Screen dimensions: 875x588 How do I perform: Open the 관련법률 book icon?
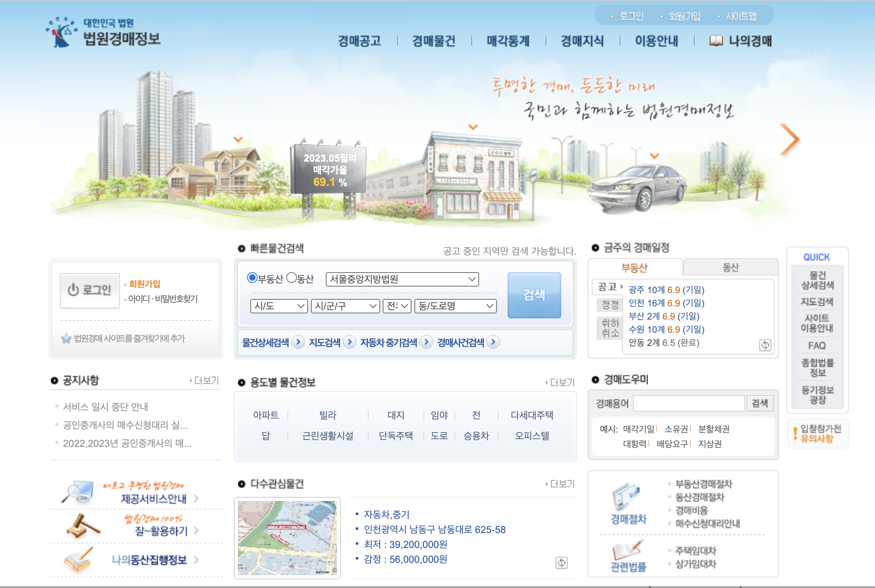pyautogui.click(x=627, y=550)
